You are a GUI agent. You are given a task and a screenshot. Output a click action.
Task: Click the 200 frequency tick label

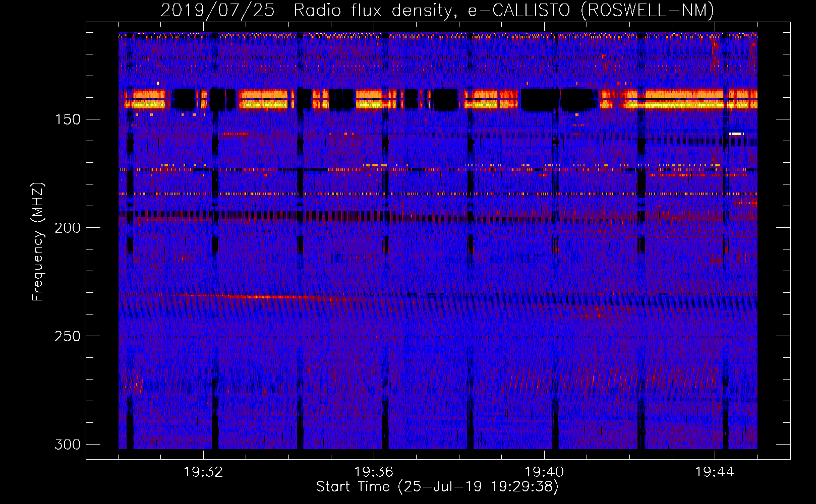68,228
